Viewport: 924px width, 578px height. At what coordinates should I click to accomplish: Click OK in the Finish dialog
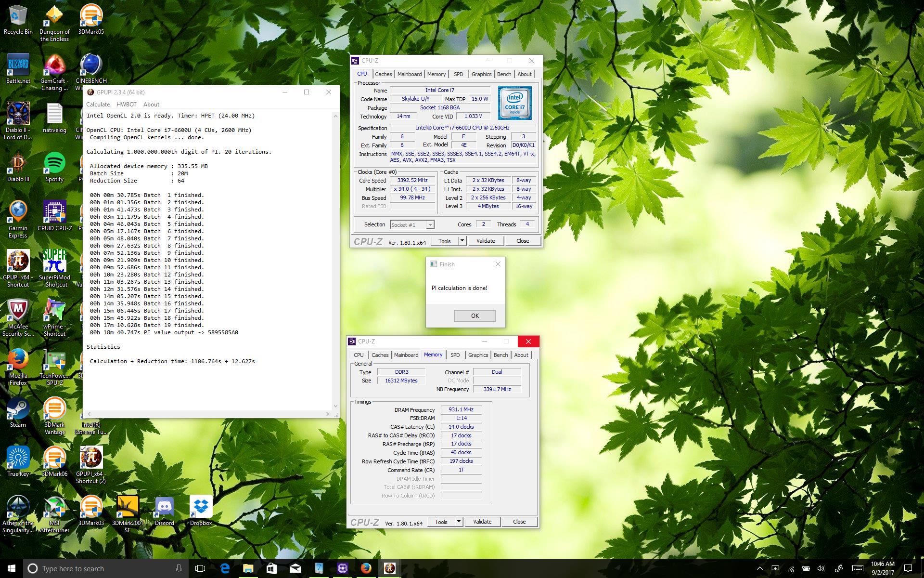(x=475, y=316)
